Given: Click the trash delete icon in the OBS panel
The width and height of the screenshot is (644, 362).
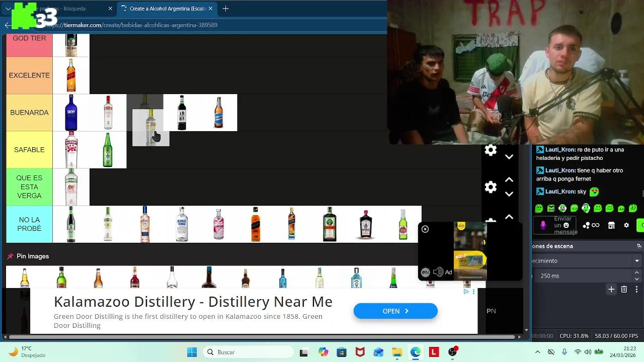Looking at the screenshot, I should click(x=624, y=289).
